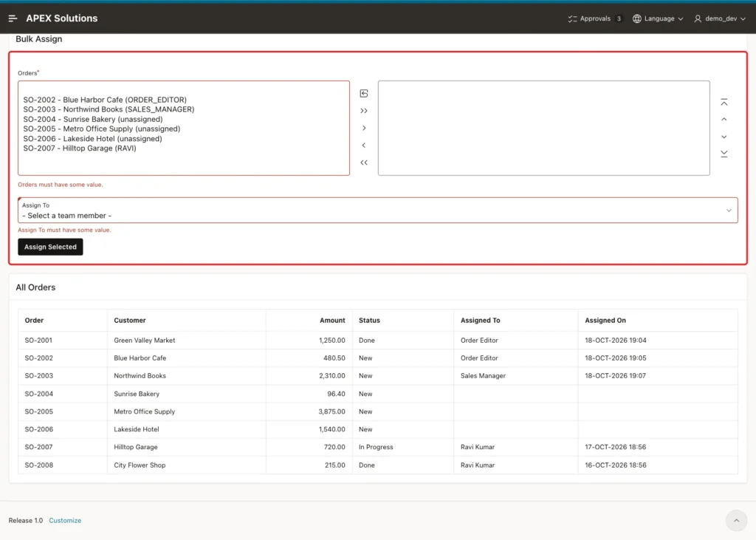Click the Assigned To column header
This screenshot has height=540, width=756.
tap(480, 321)
